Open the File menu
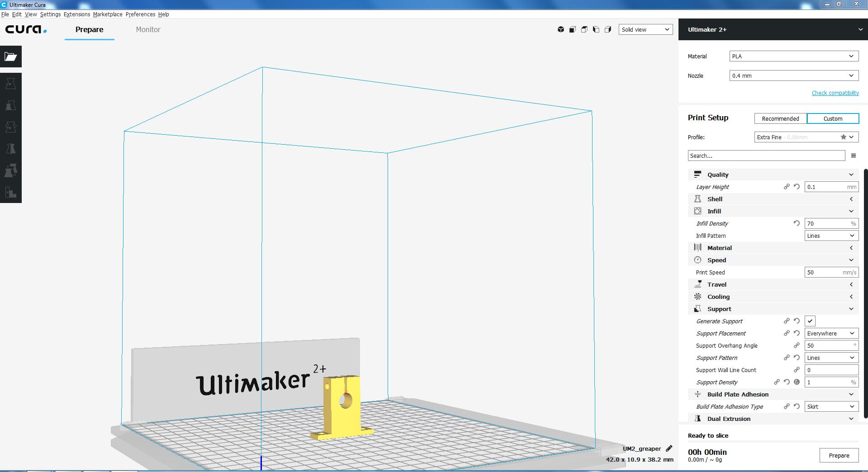Viewport: 868px width, 472px height. (5, 14)
